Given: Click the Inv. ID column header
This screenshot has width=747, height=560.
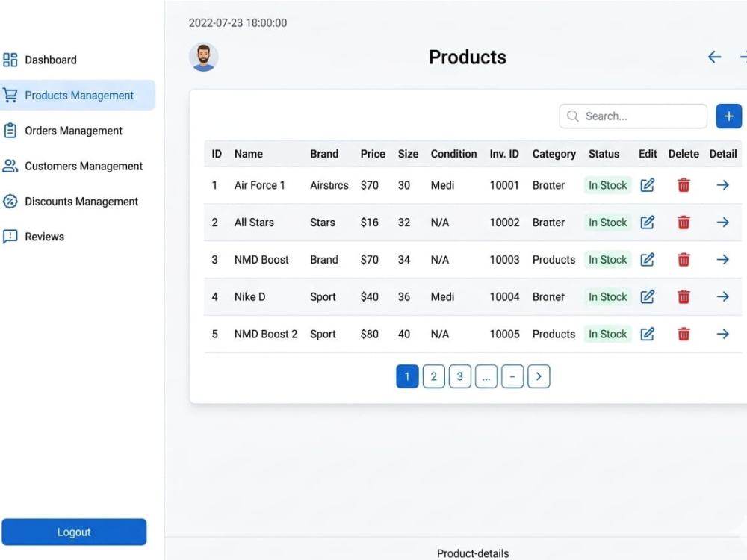Looking at the screenshot, I should tap(504, 154).
